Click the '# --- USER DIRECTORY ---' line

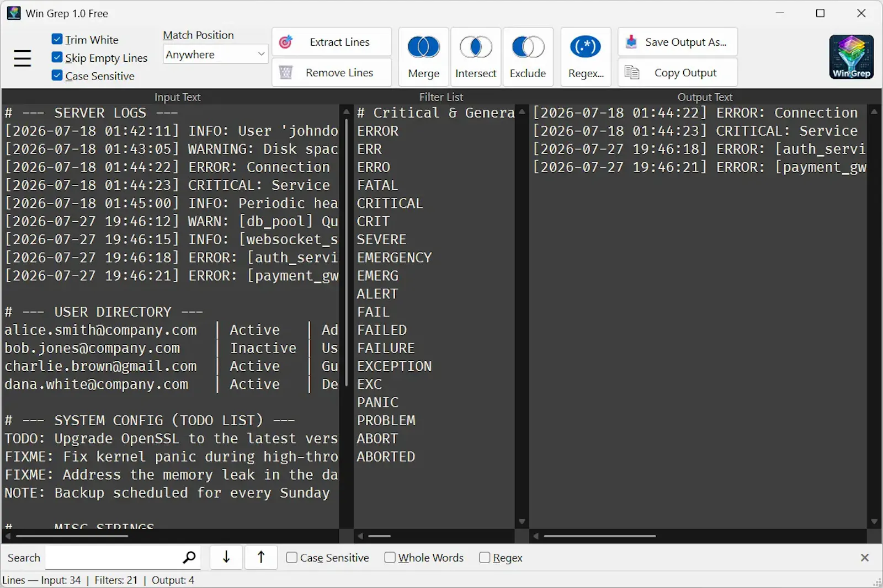point(104,312)
